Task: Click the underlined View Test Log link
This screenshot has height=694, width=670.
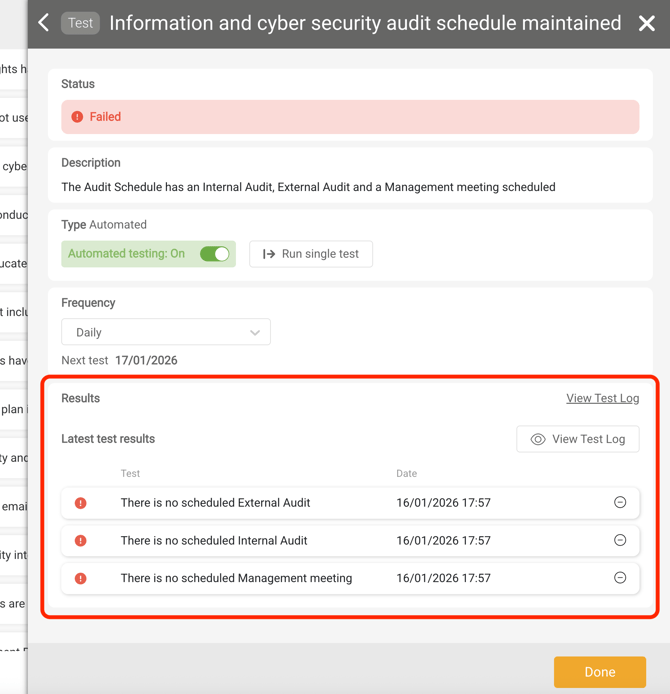Action: 602,398
